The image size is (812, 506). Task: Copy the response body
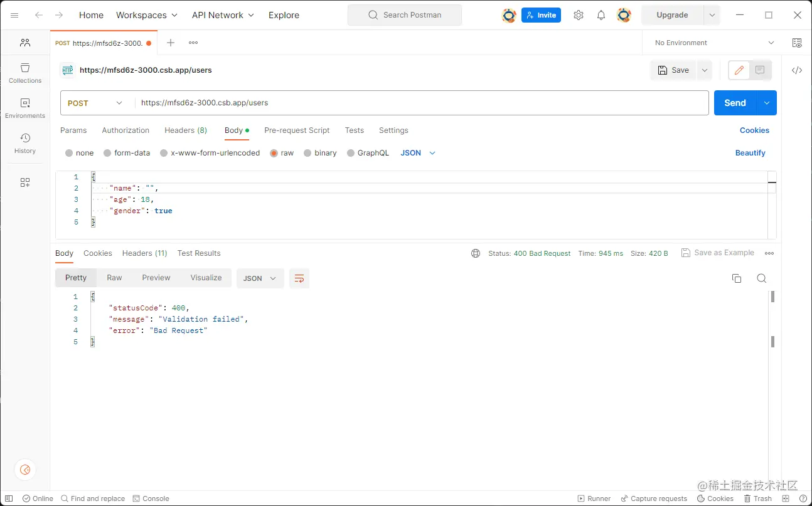pyautogui.click(x=737, y=278)
